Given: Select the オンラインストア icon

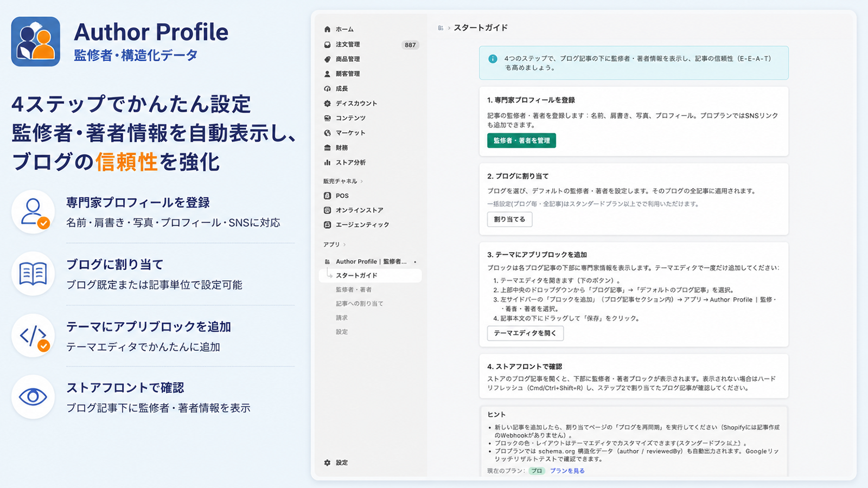Looking at the screenshot, I should pos(327,210).
